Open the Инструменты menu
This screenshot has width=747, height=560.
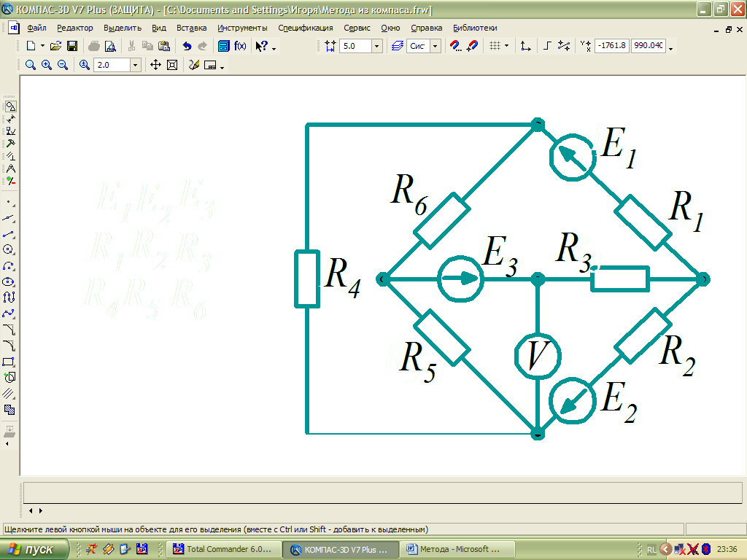pyautogui.click(x=242, y=28)
